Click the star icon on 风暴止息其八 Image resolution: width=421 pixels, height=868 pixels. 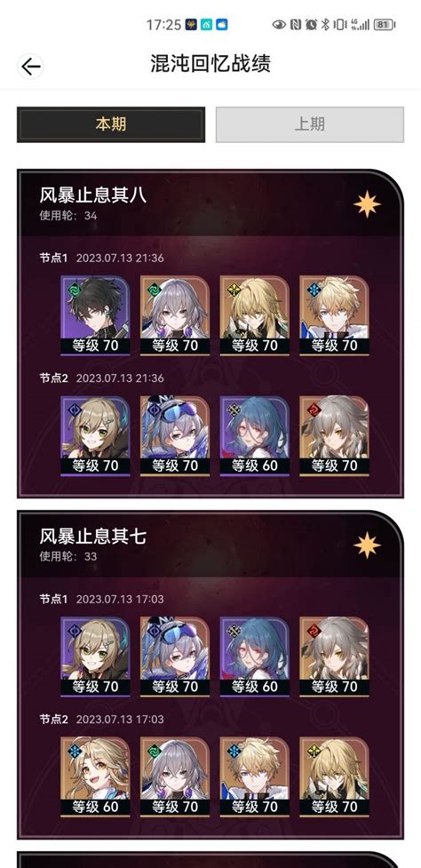pos(368,205)
